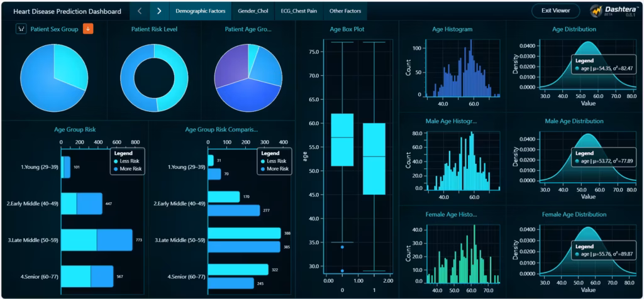Click the chart-type icon beside Patient Sex Group
644x299 pixels.
[x=21, y=29]
